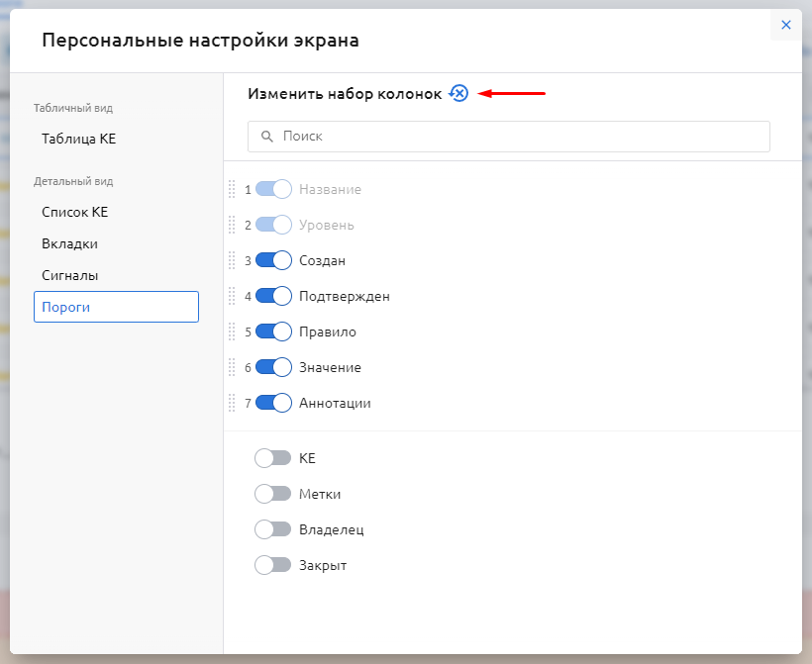Turn on the Метки column
The image size is (812, 664).
coord(272,494)
